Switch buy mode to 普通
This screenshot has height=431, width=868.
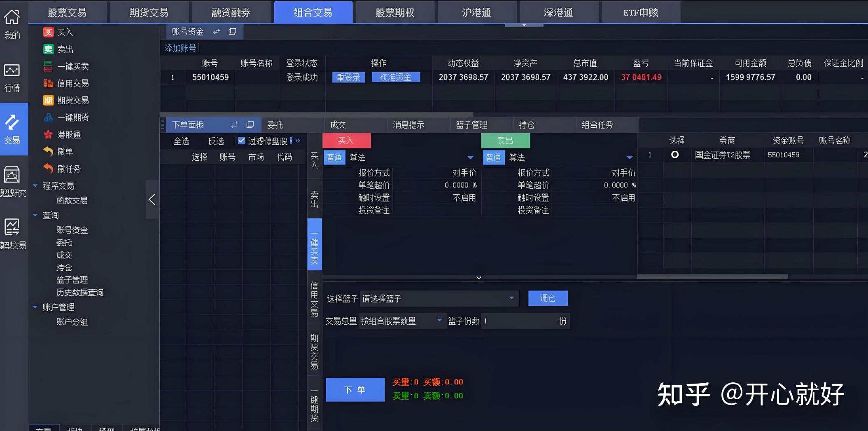pyautogui.click(x=334, y=157)
